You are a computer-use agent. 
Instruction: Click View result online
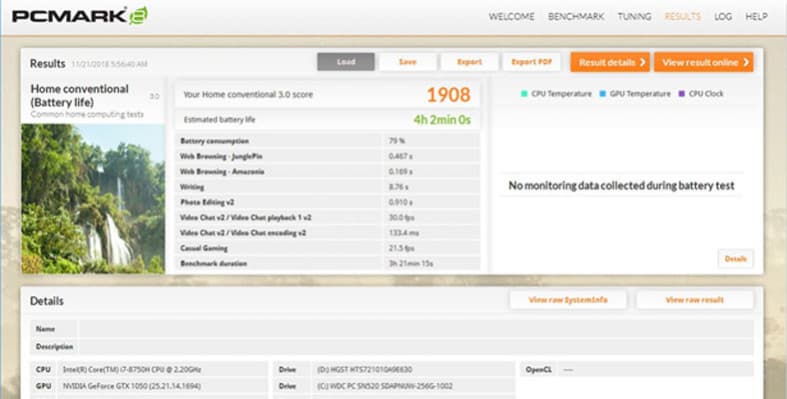[x=704, y=62]
